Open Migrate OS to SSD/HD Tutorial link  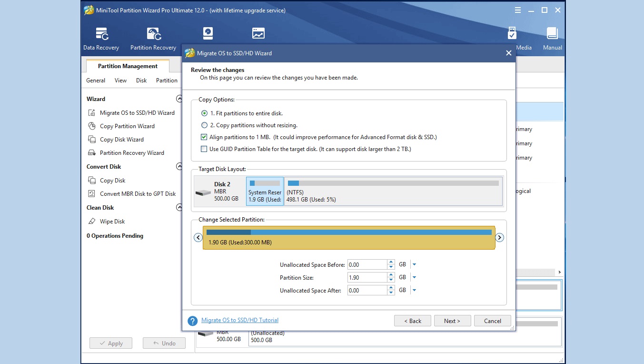point(240,320)
